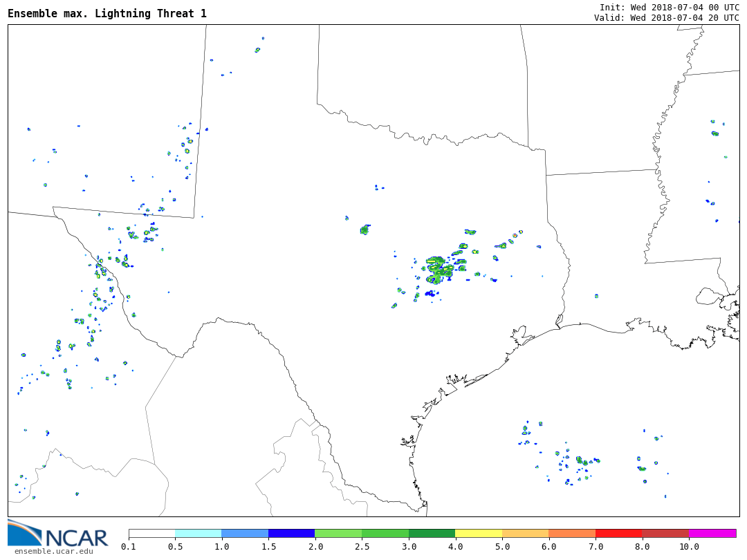747x560 pixels.
Task: Click the yellow 4.0–5.0 colorbar segment
Action: click(478, 534)
